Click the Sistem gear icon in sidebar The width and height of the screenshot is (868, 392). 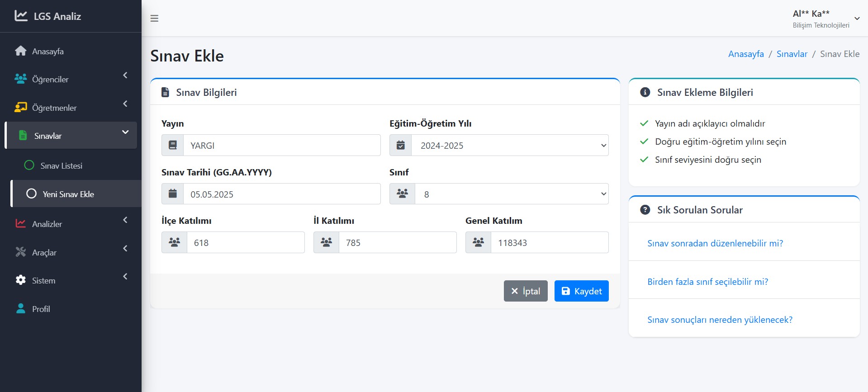tap(20, 280)
